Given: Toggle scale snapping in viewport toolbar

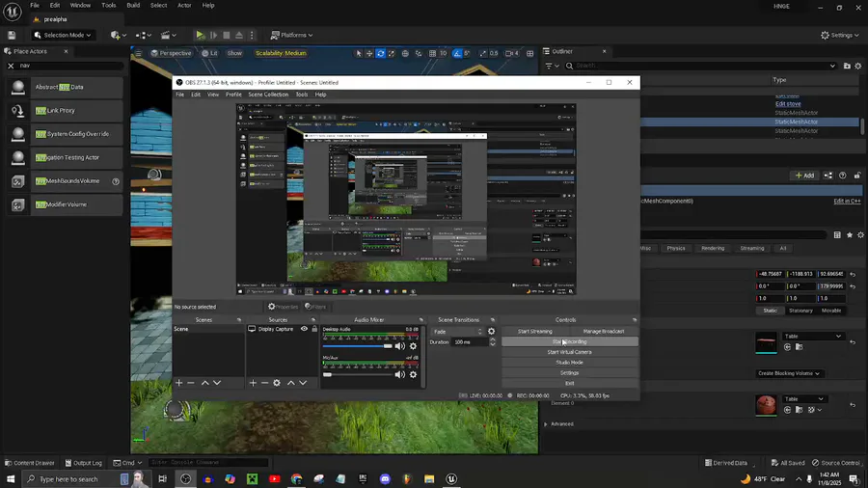Looking at the screenshot, I should 483,53.
